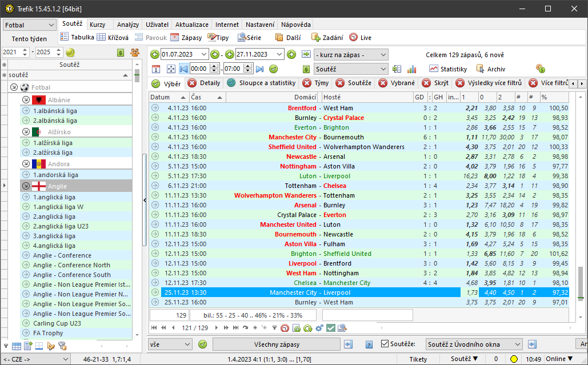Open the Internet menu tab
588x365 pixels.
[x=227, y=25]
